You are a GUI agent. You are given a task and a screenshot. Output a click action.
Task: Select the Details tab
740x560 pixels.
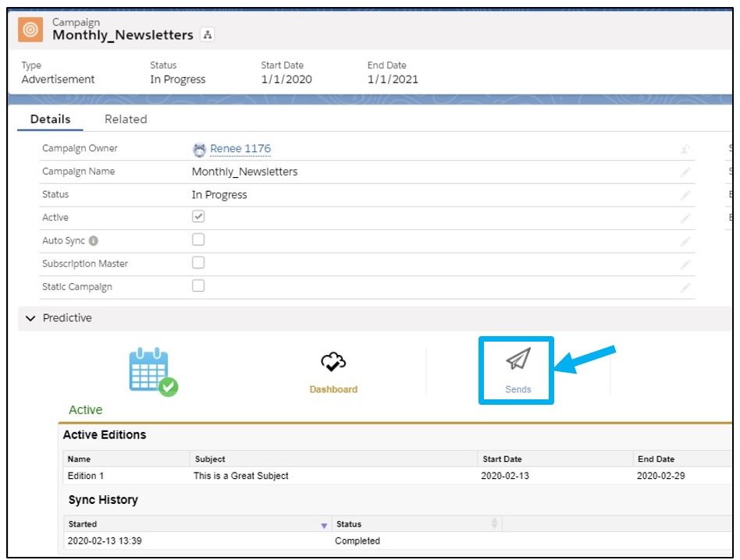point(50,119)
